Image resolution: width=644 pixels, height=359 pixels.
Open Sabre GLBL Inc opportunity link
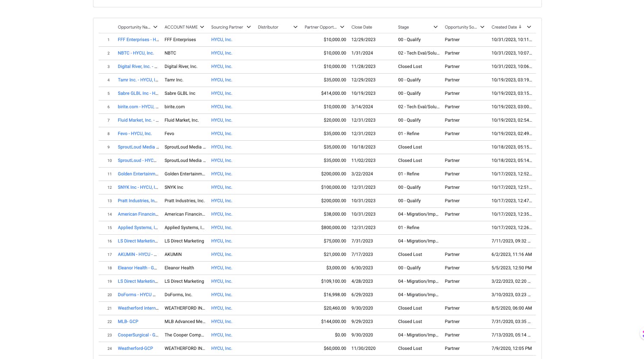[138, 93]
